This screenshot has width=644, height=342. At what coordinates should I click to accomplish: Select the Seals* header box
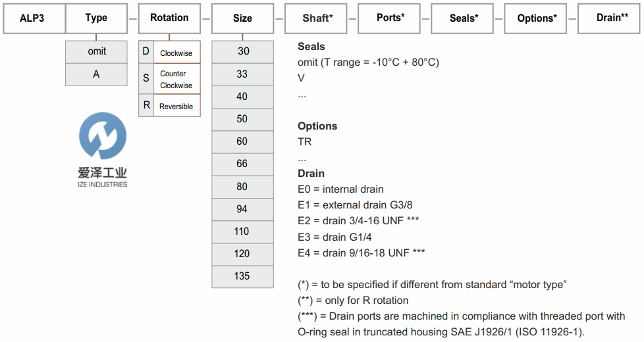(x=462, y=18)
